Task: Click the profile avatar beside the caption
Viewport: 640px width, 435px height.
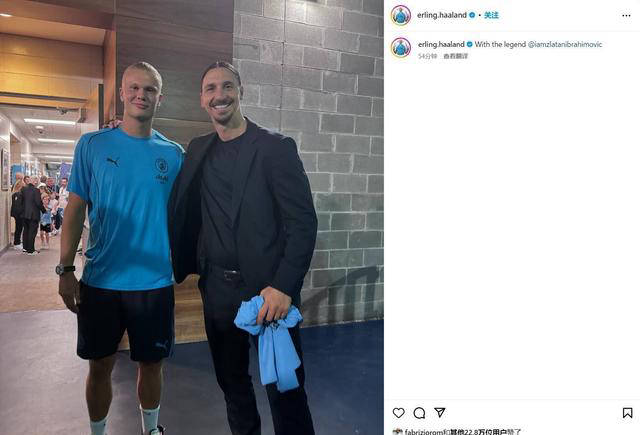Action: click(x=401, y=47)
